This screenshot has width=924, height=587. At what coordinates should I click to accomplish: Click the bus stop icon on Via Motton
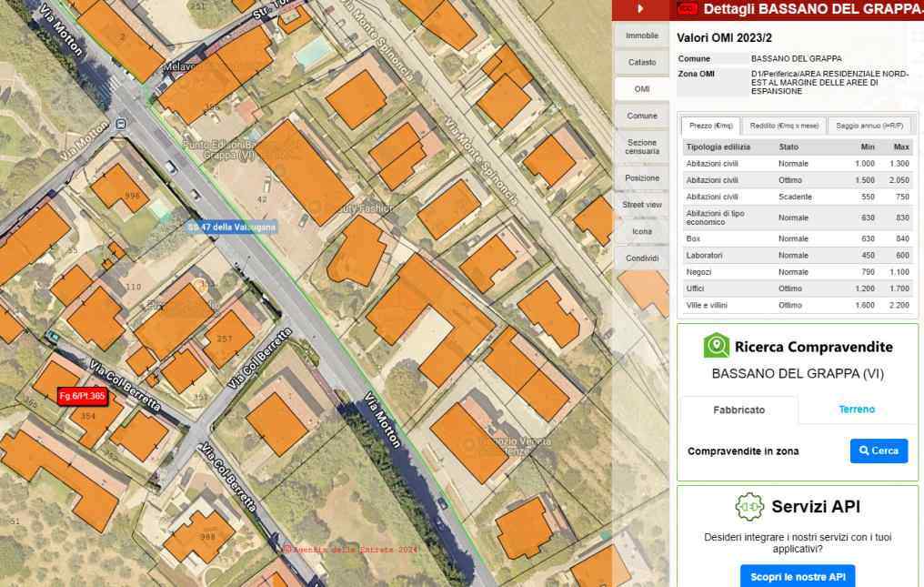pyautogui.click(x=122, y=124)
